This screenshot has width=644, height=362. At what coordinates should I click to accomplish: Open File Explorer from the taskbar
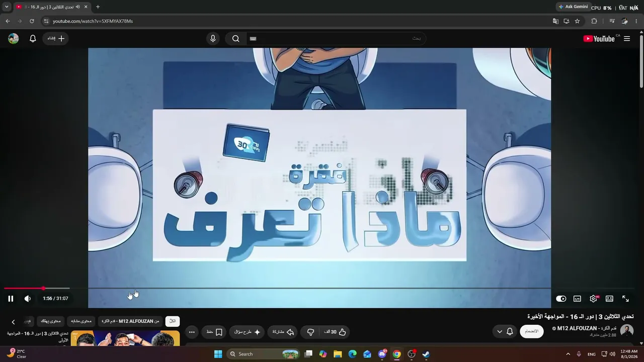(338, 354)
